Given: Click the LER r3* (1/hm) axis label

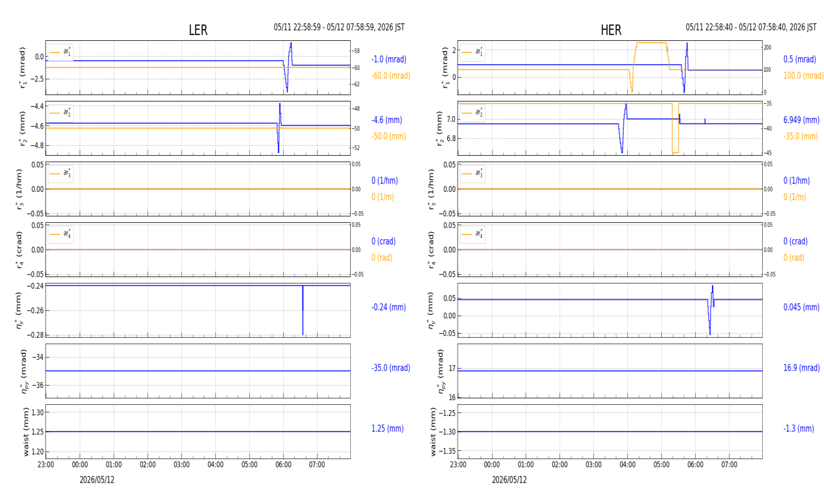Looking at the screenshot, I should click(19, 189).
